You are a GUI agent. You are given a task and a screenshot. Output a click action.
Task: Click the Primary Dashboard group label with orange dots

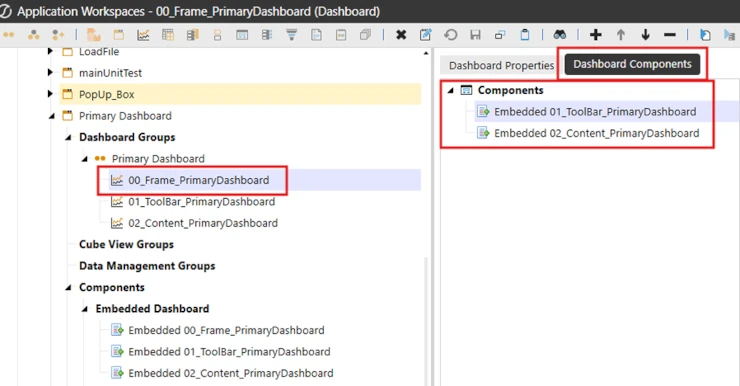coord(158,159)
